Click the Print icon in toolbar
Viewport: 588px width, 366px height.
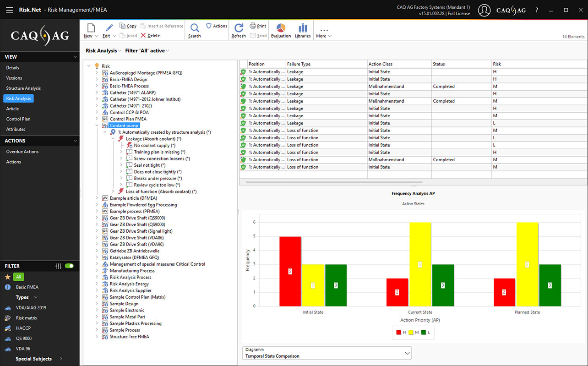(258, 26)
